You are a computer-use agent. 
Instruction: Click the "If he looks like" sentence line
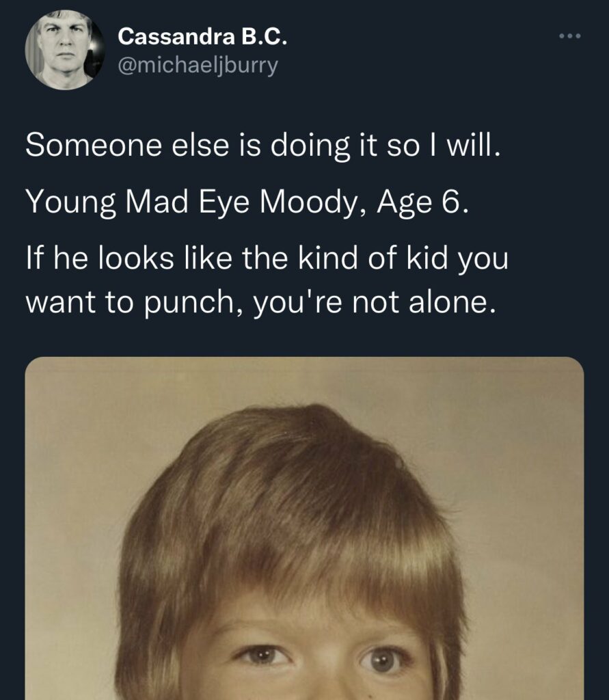(267, 260)
